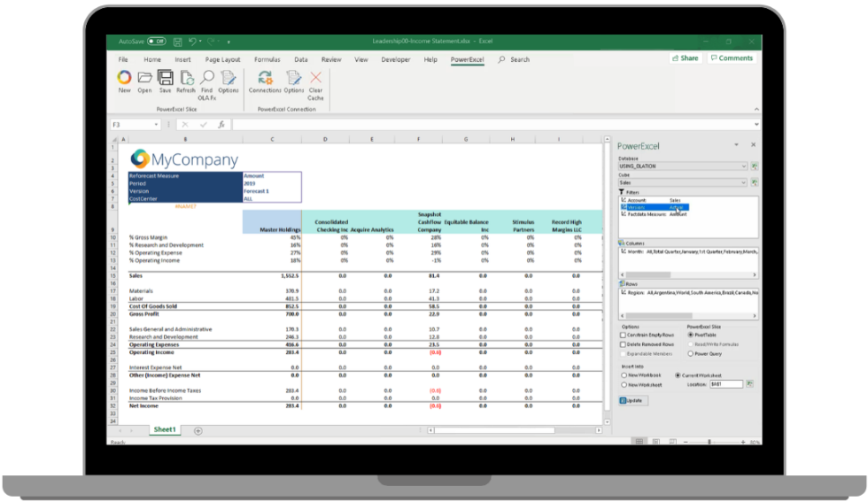Choose New Workbook as insert target

pos(623,375)
